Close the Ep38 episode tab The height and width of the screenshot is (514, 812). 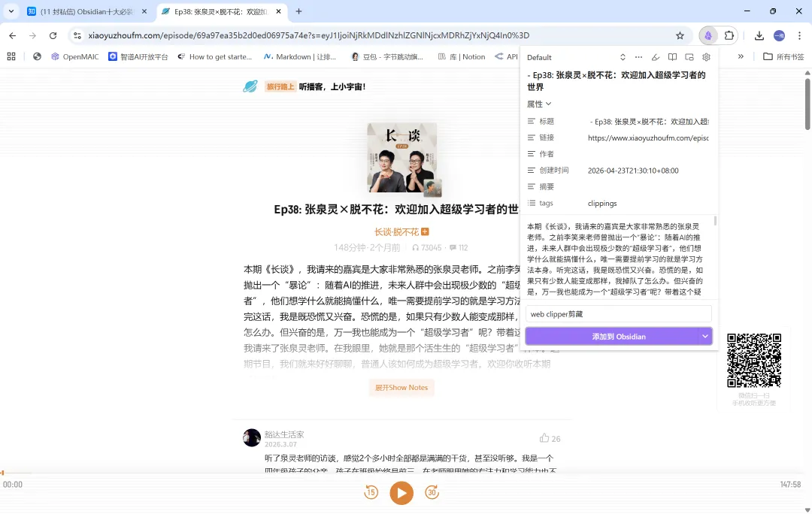click(279, 11)
